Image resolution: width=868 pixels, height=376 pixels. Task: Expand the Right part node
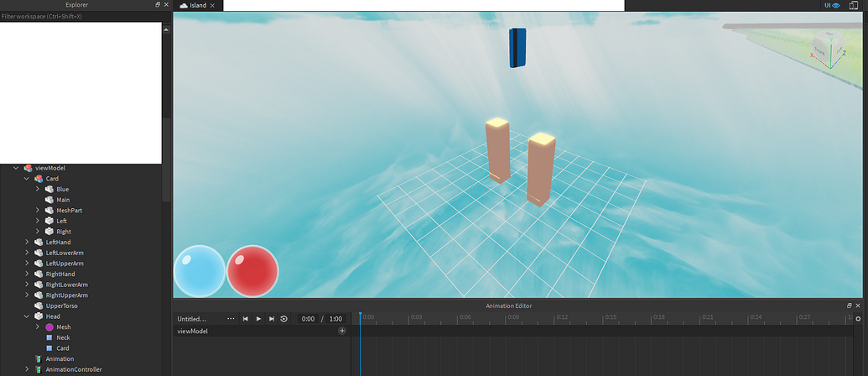[x=37, y=232]
